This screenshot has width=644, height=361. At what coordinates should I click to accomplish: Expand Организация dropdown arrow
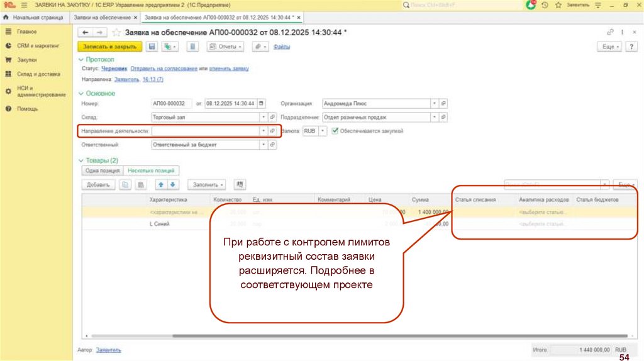click(x=434, y=104)
